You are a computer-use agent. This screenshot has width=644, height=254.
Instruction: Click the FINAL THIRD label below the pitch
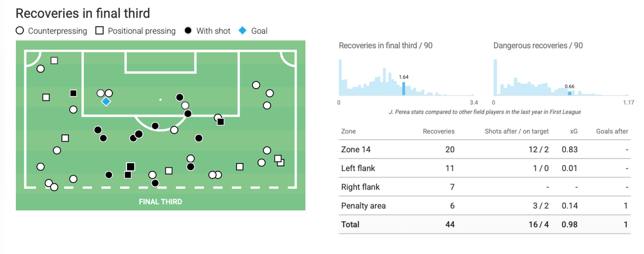click(160, 202)
